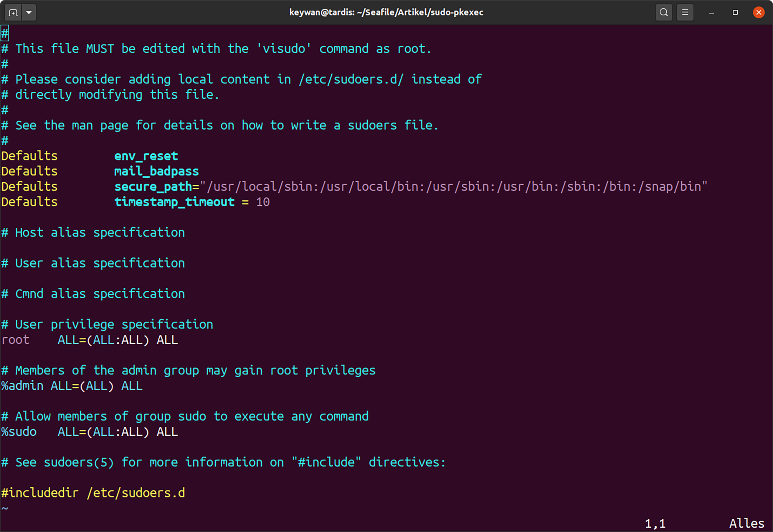773x532 pixels.
Task: Click the timestamp_timeout setting
Action: [x=174, y=202]
